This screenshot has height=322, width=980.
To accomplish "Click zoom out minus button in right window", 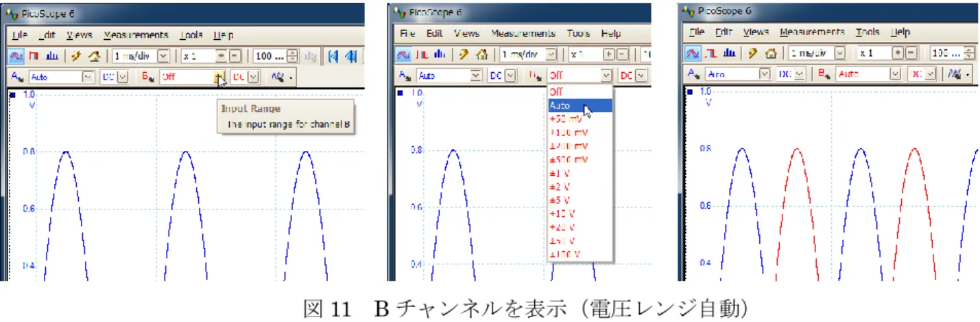I will tap(913, 54).
